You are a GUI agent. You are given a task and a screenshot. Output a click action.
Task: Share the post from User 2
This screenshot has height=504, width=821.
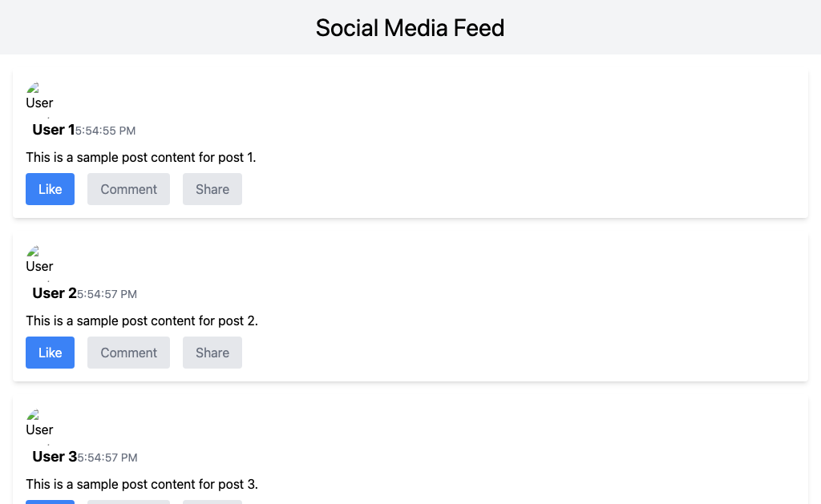pyautogui.click(x=212, y=353)
